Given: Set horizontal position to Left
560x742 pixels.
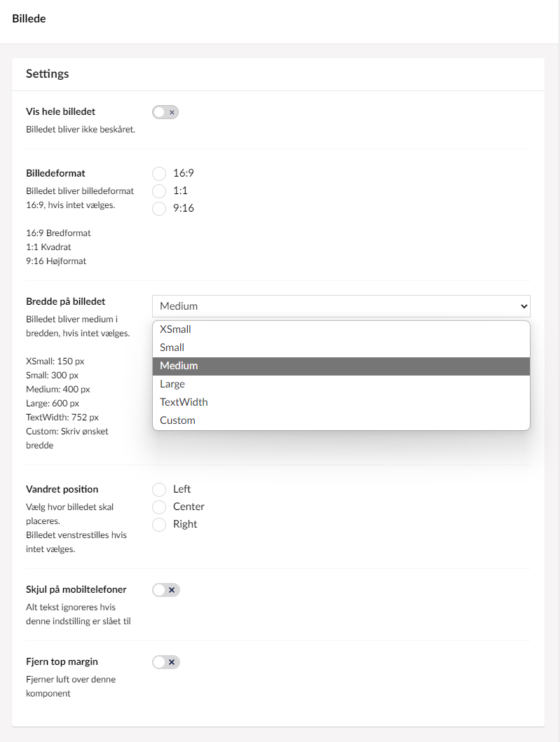Looking at the screenshot, I should (159, 489).
